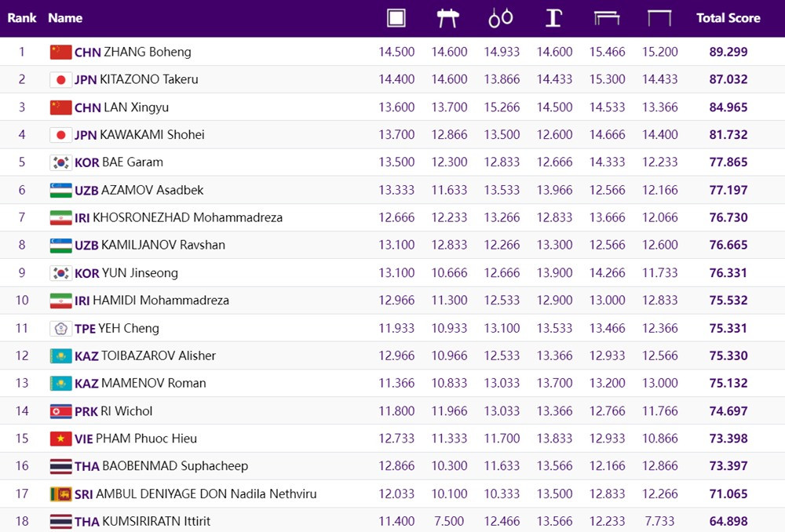Image resolution: width=785 pixels, height=532 pixels.
Task: Click the Parallel Bars apparatus icon
Action: [x=607, y=18]
